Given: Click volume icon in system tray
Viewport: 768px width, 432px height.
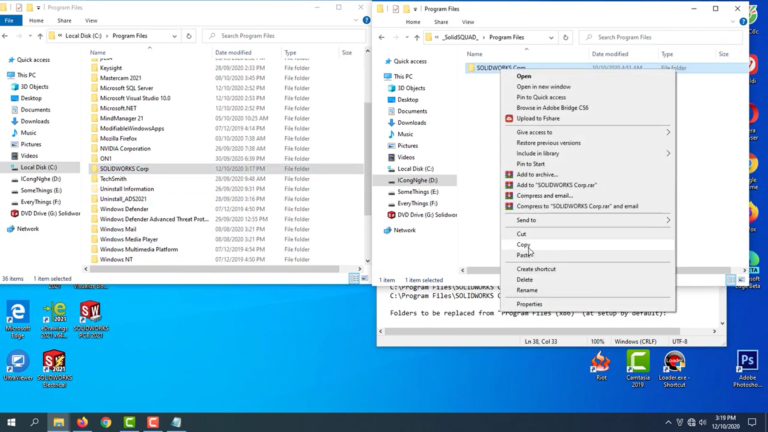Looking at the screenshot, I should (703, 422).
